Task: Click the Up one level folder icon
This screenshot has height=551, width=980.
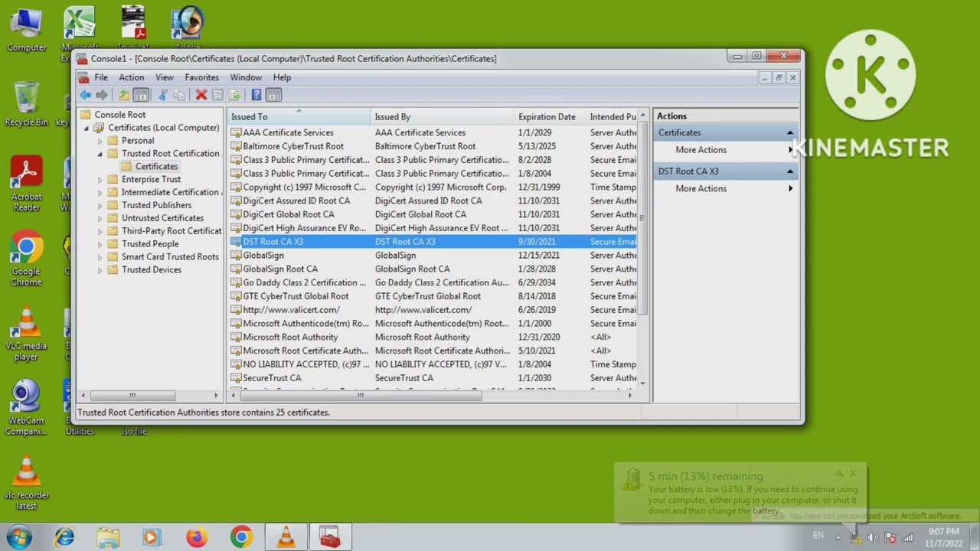Action: click(124, 95)
